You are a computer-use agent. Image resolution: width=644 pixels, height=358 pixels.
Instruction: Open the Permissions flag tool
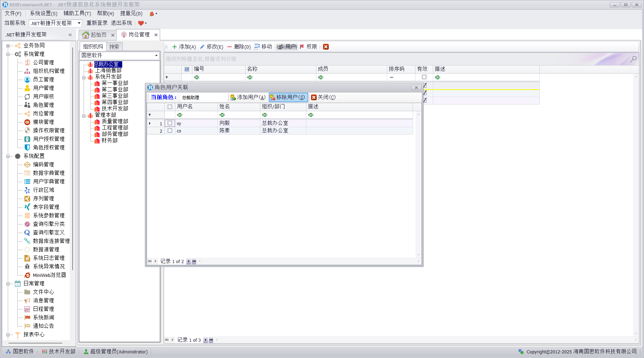click(x=302, y=47)
